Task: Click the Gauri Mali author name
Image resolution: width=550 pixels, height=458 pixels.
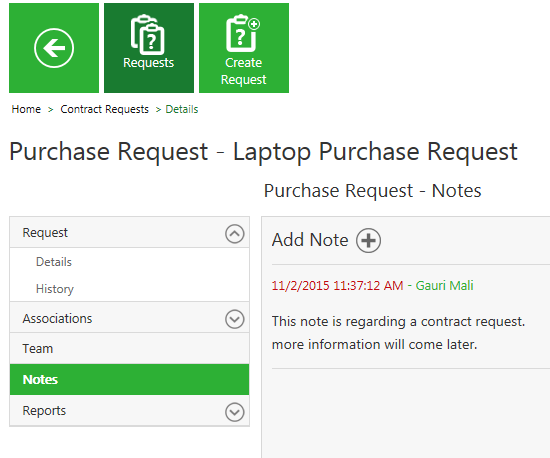Action: tap(444, 285)
